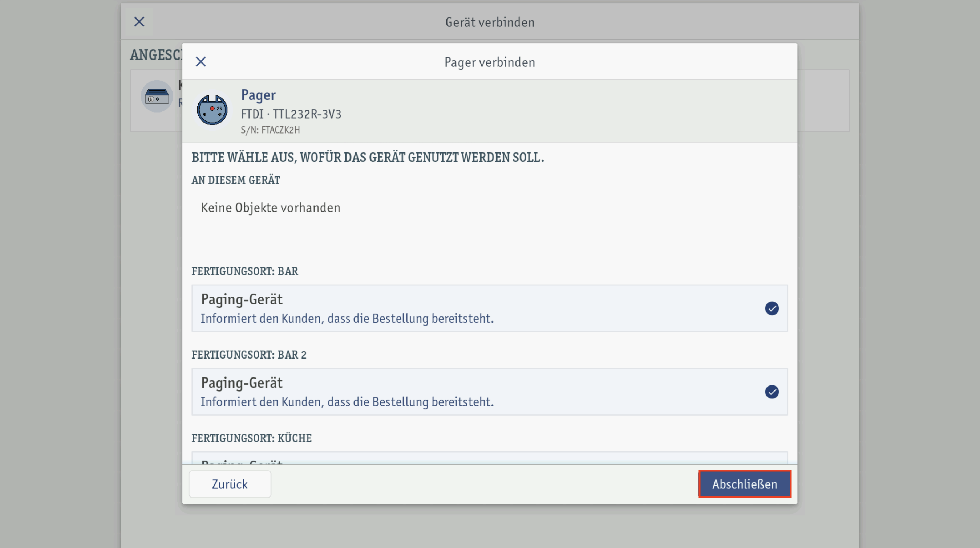Close the Gerät verbinden background window

[x=139, y=22]
